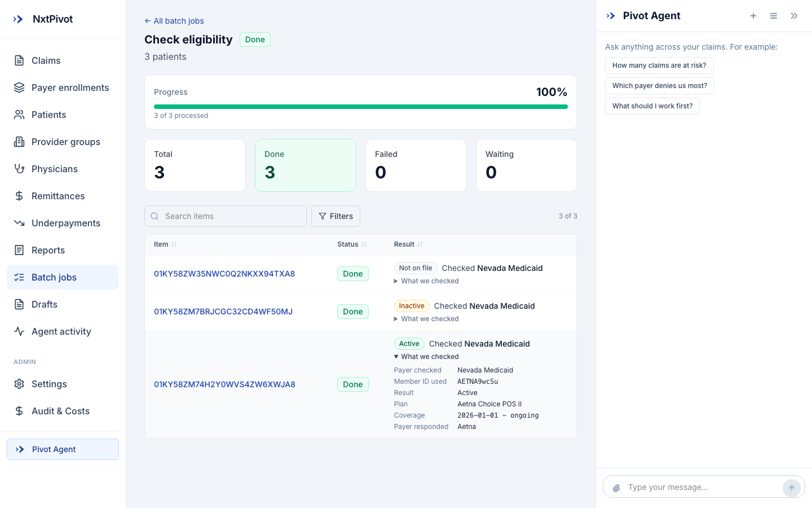
Task: Click the send message arrow button
Action: pos(792,488)
